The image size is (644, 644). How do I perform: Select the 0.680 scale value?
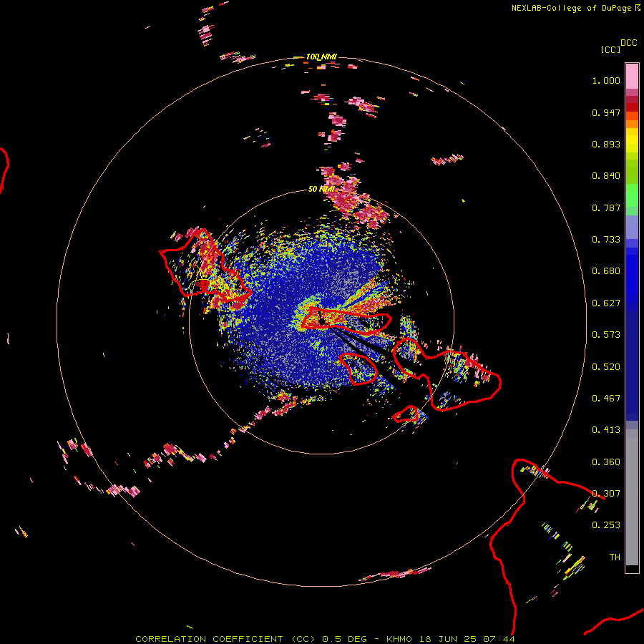606,271
